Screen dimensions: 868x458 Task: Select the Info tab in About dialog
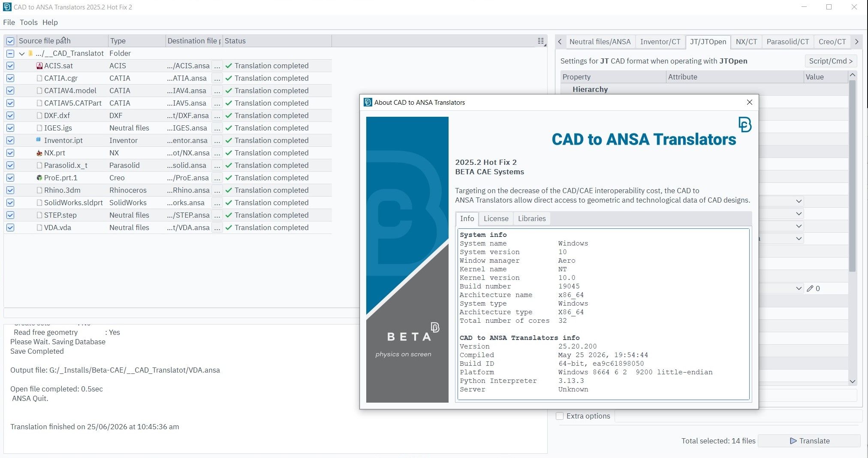point(467,218)
